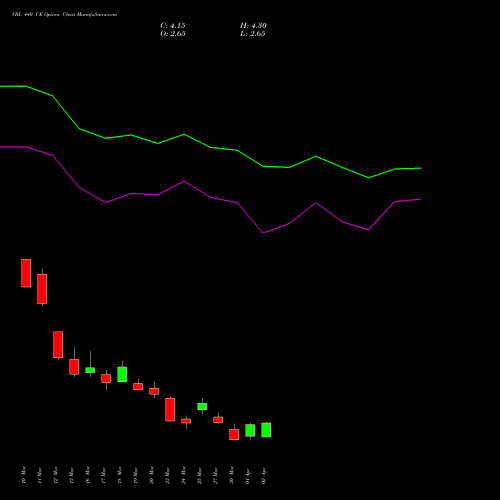Select the green candle above 18 Mar
This screenshot has height=500, width=500.
[x=122, y=374]
